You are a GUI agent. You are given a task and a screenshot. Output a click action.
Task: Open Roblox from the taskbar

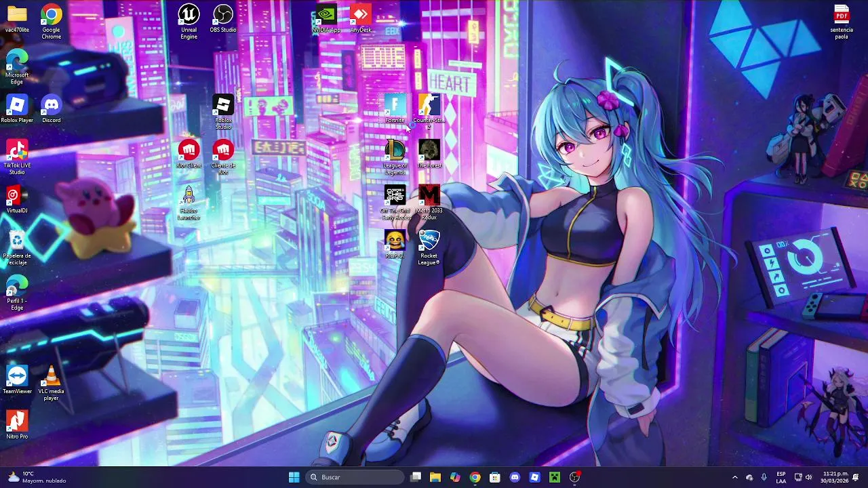coord(534,477)
